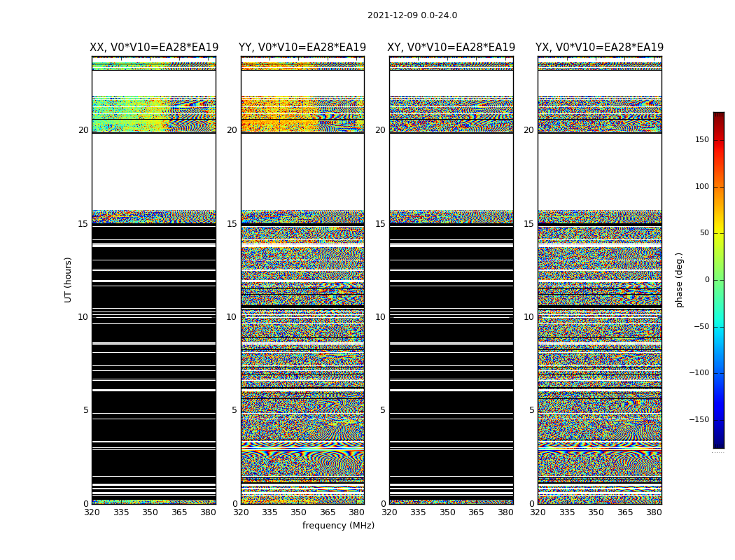
Task: Click the colorbar tick label −100
Action: click(698, 373)
